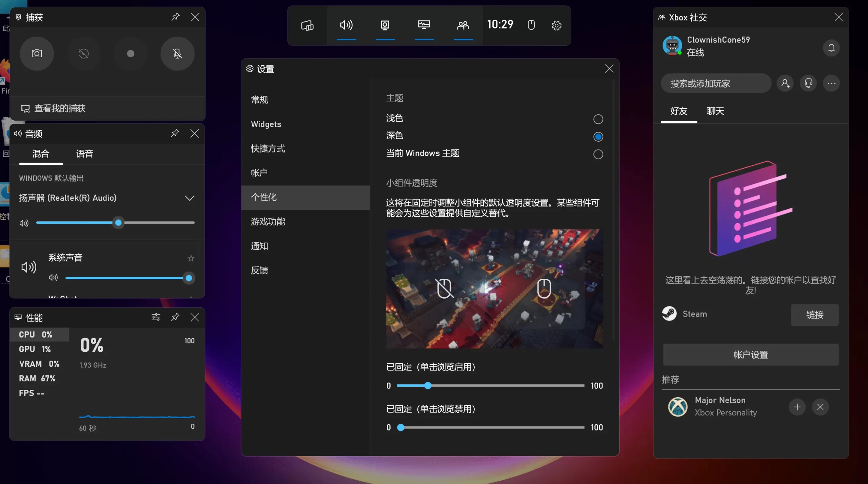Pin the Performance widget
Image resolution: width=868 pixels, height=484 pixels.
click(175, 317)
